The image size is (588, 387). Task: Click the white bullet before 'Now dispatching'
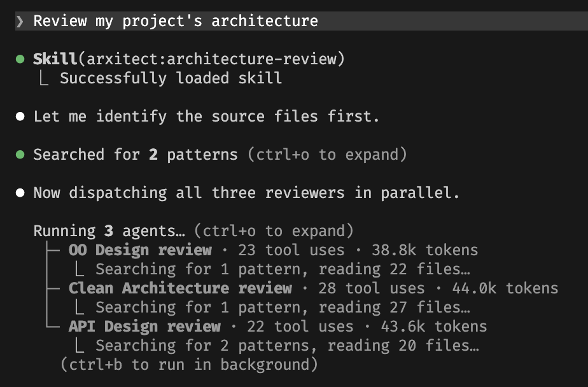[x=20, y=193]
